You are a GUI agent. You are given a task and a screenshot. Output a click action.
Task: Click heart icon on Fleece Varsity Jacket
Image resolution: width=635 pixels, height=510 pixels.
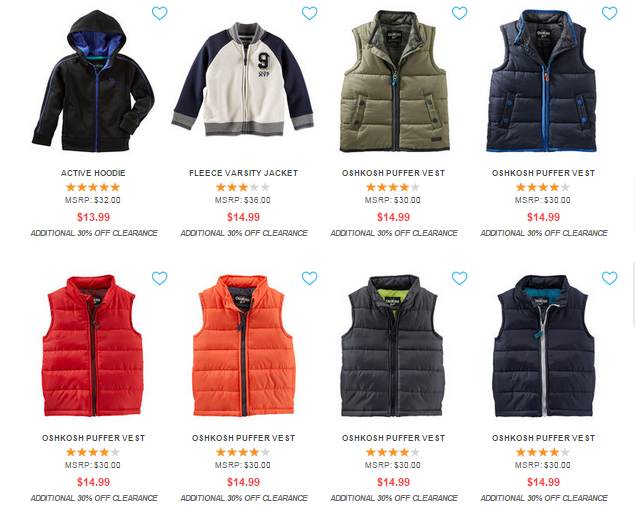click(x=309, y=13)
